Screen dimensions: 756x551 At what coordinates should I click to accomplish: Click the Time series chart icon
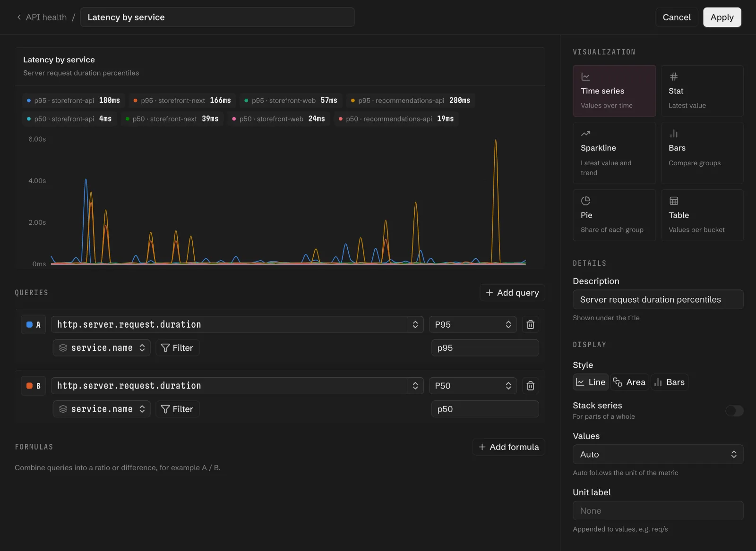click(585, 76)
